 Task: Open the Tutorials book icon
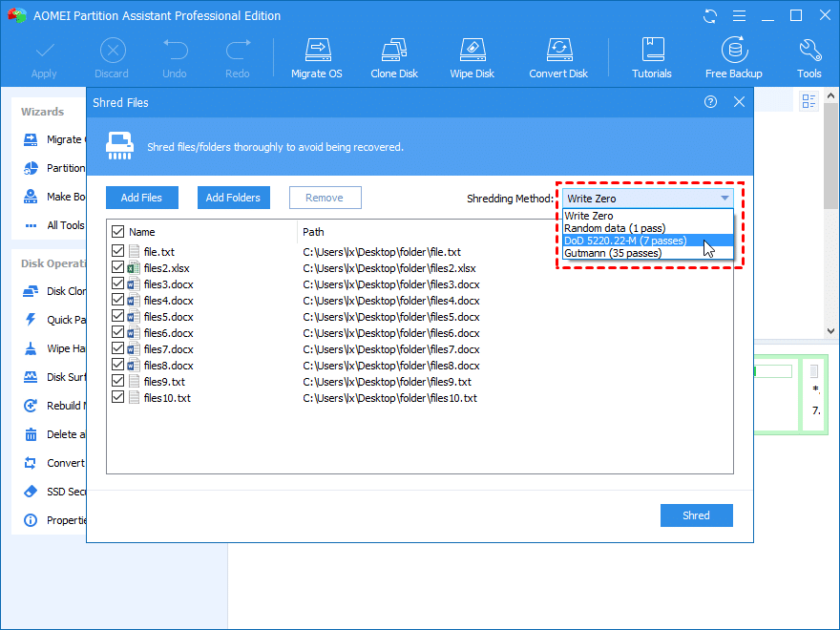coord(653,50)
